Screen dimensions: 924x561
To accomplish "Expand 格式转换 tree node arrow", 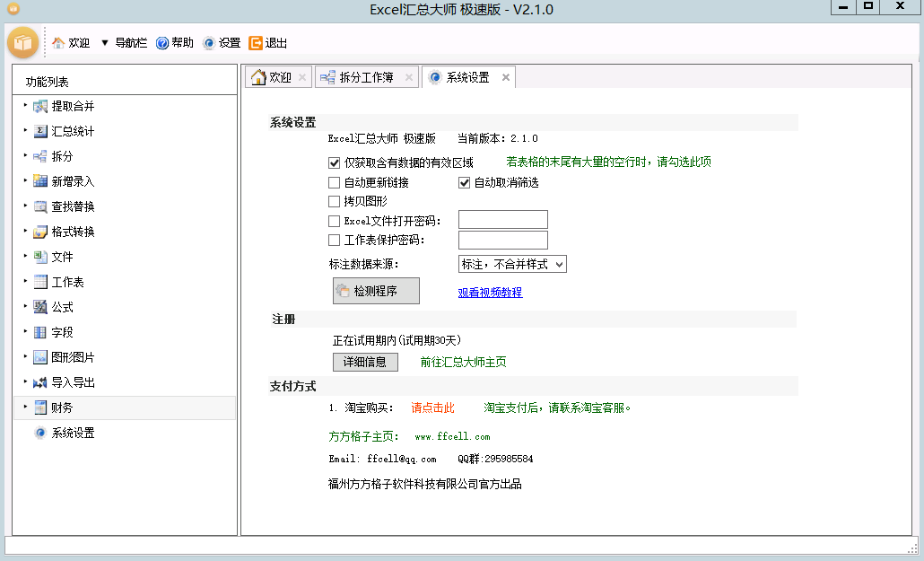I will 25,231.
